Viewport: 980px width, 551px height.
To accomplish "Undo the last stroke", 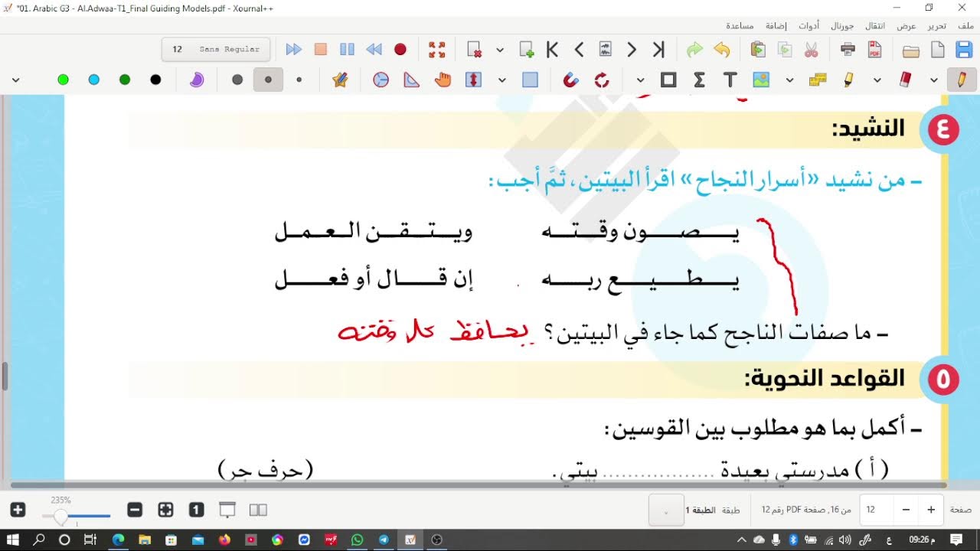I will click(721, 50).
